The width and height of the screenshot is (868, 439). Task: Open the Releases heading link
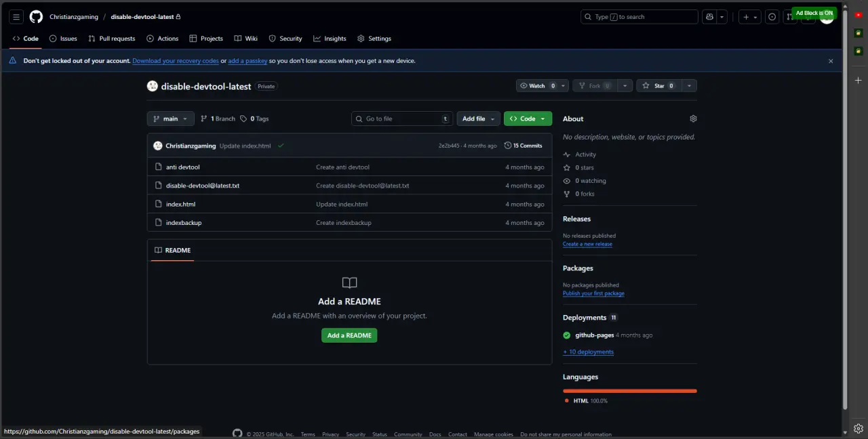(x=576, y=219)
